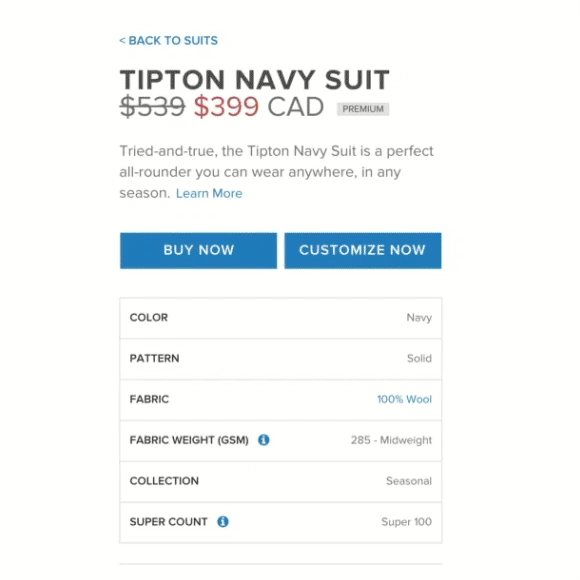Click the 285 - Midweight value
The image size is (580, 580).
coord(391,440)
